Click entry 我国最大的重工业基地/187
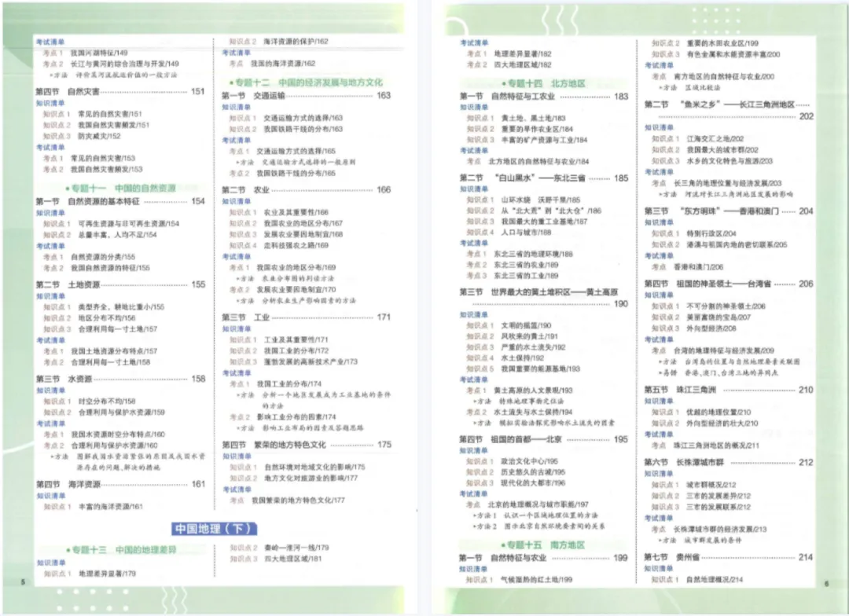 point(544,222)
